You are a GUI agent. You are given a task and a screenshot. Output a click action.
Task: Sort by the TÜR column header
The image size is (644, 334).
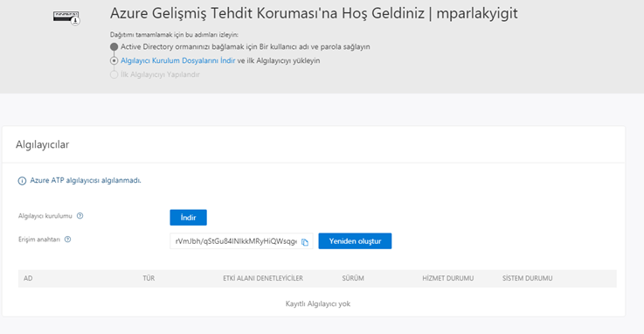[149, 278]
